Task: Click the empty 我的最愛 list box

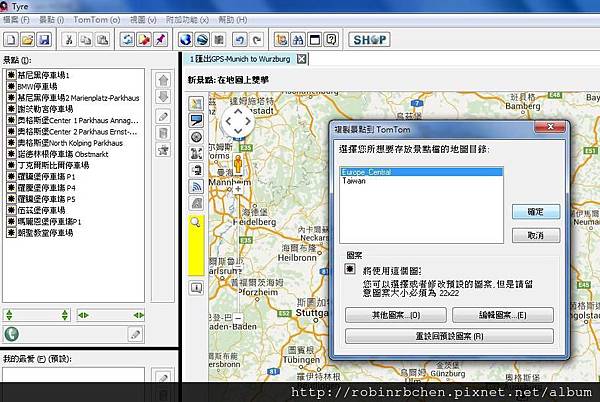Action: click(x=73, y=374)
